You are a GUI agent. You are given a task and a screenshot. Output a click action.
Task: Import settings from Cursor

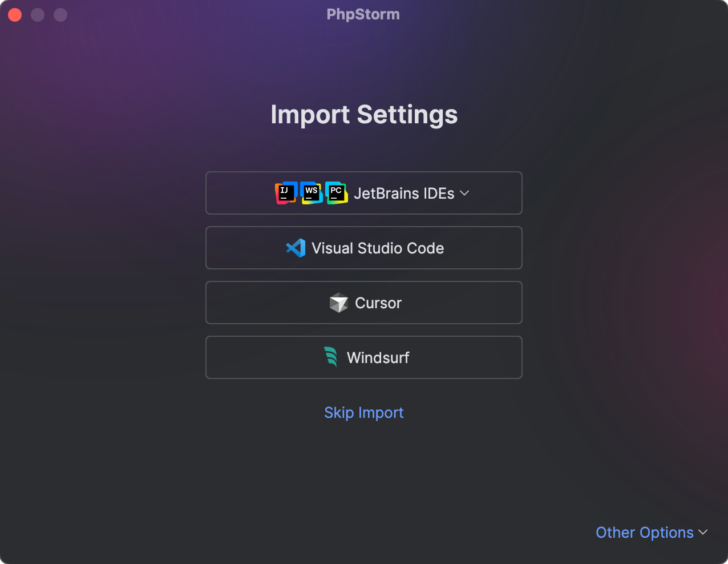[364, 303]
